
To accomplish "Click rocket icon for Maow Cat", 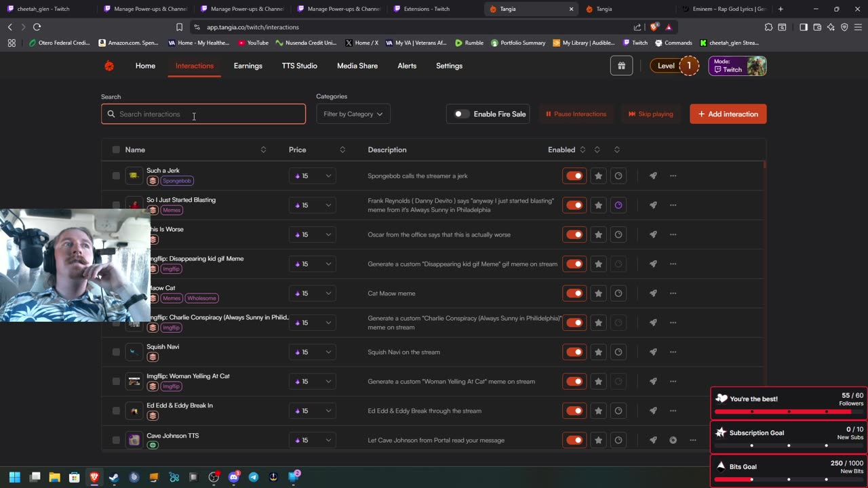I will click(653, 293).
